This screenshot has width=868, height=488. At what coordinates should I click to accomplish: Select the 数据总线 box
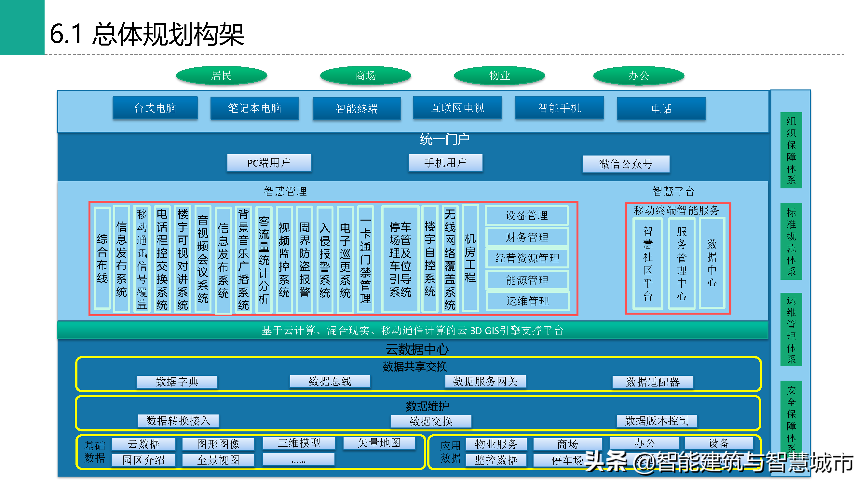coord(330,382)
